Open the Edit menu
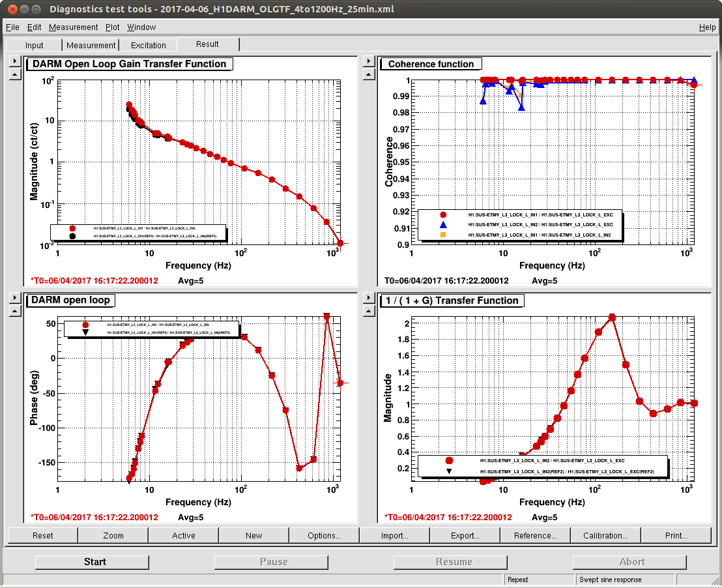Viewport: 722px width, 588px height. click(x=34, y=27)
